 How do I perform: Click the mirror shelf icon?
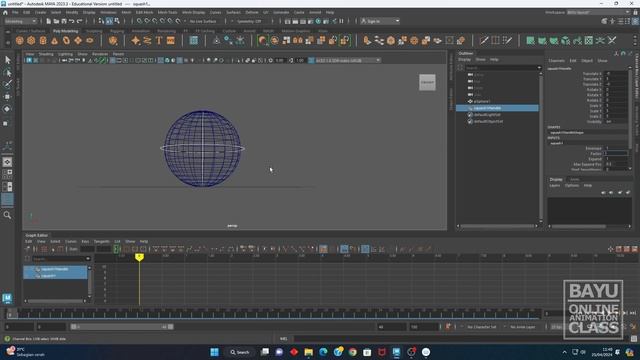point(298,40)
